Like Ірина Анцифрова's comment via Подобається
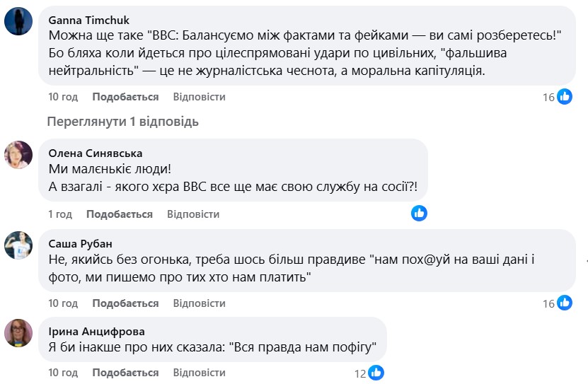The width and height of the screenshot is (588, 384). pos(125,372)
